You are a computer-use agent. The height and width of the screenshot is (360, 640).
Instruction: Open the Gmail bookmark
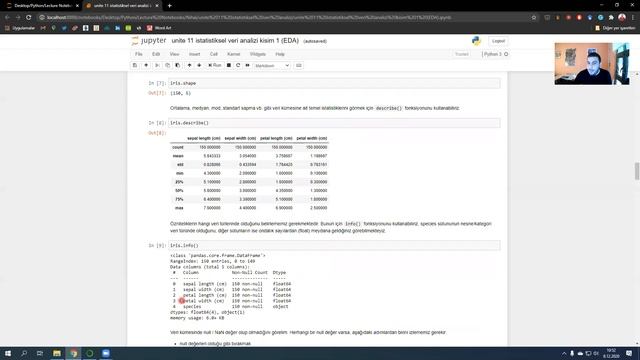point(43,28)
